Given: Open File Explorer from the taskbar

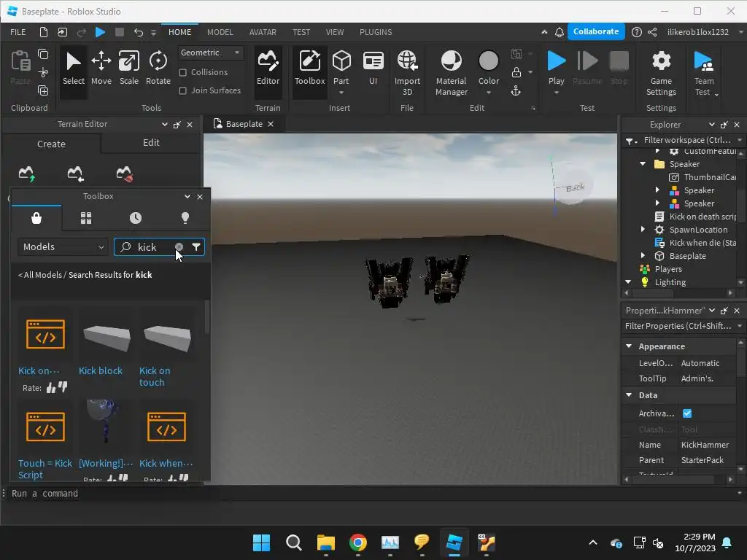Looking at the screenshot, I should pos(326,542).
